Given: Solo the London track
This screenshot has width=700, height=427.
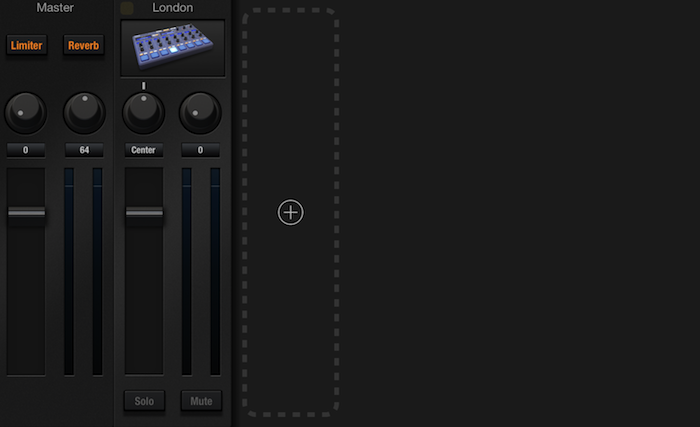Looking at the screenshot, I should click(144, 401).
